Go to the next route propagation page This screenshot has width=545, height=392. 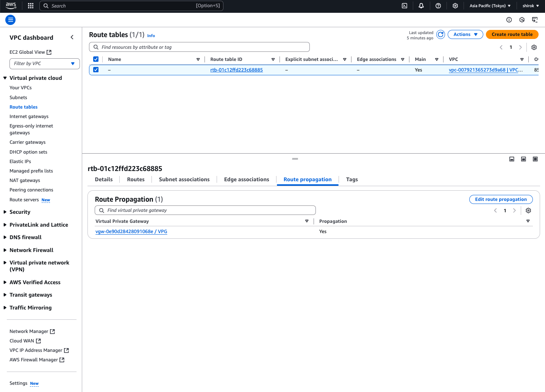(514, 210)
